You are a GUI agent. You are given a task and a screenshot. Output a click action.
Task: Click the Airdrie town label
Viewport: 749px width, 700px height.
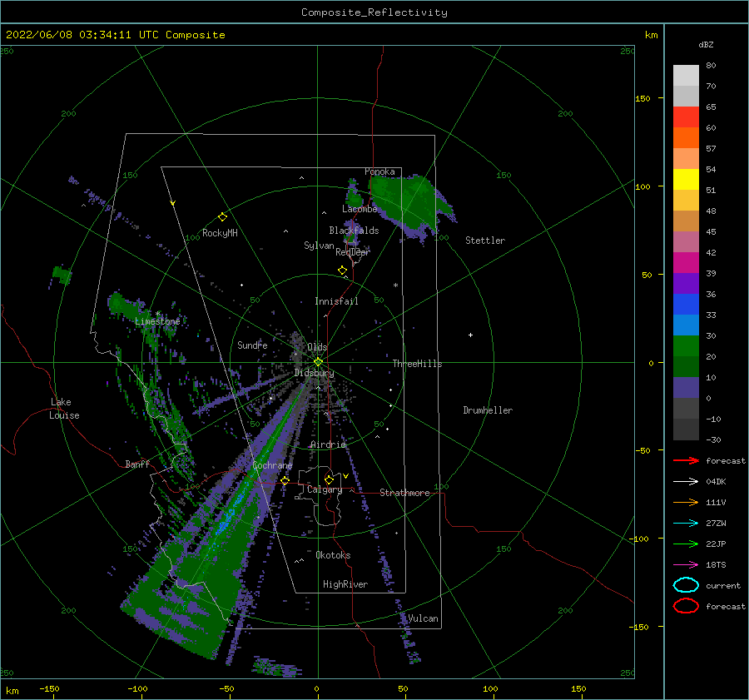click(x=328, y=444)
